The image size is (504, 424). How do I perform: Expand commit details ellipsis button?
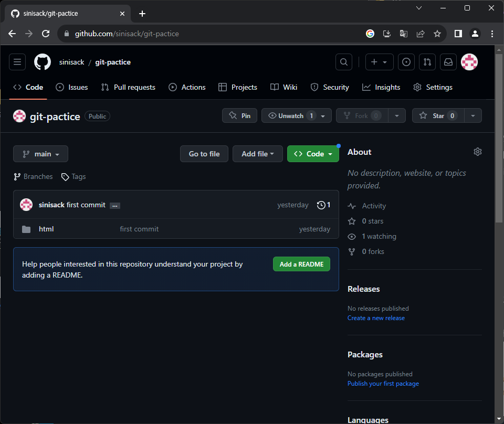115,206
